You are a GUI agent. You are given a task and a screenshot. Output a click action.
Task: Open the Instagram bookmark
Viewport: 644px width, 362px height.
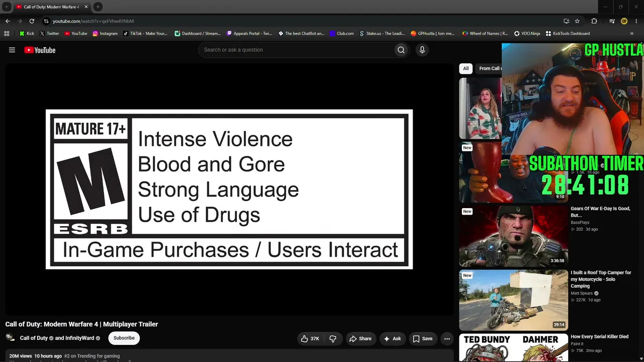point(105,34)
